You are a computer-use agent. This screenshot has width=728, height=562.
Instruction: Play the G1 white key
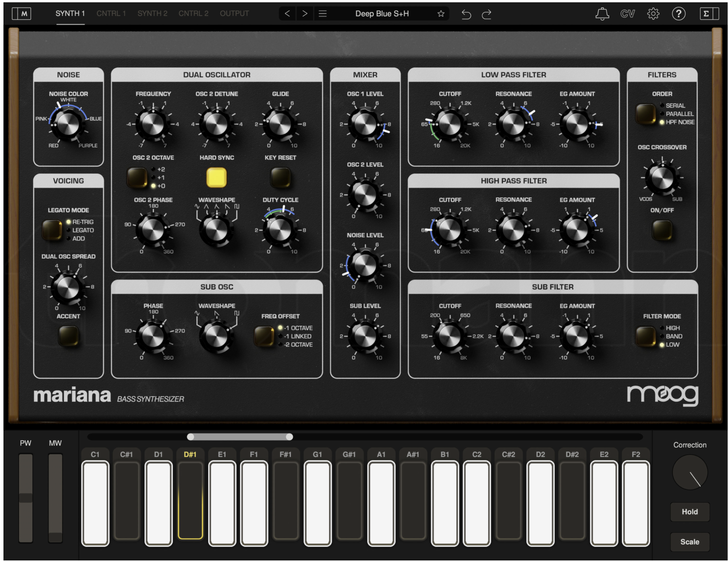[317, 503]
